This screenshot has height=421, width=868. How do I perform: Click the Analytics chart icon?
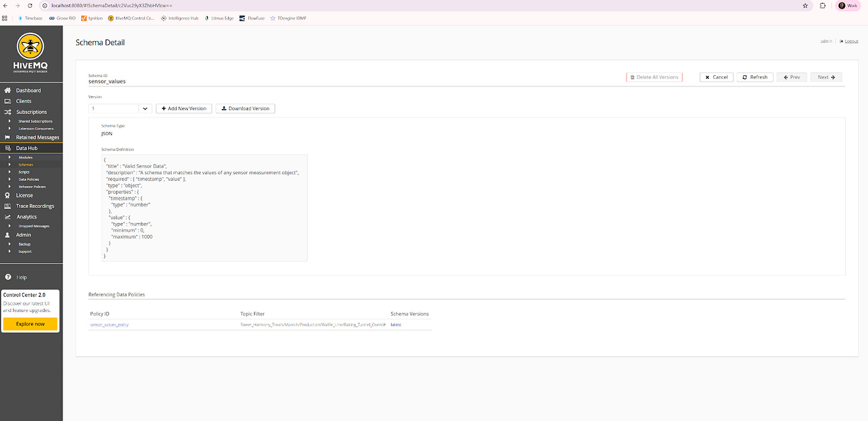pos(8,217)
